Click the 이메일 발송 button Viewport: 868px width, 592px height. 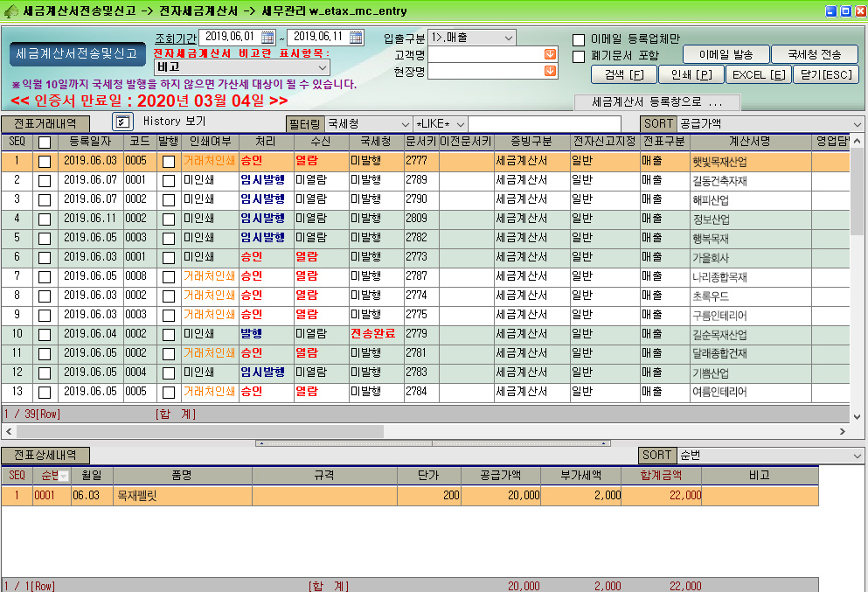coord(726,55)
